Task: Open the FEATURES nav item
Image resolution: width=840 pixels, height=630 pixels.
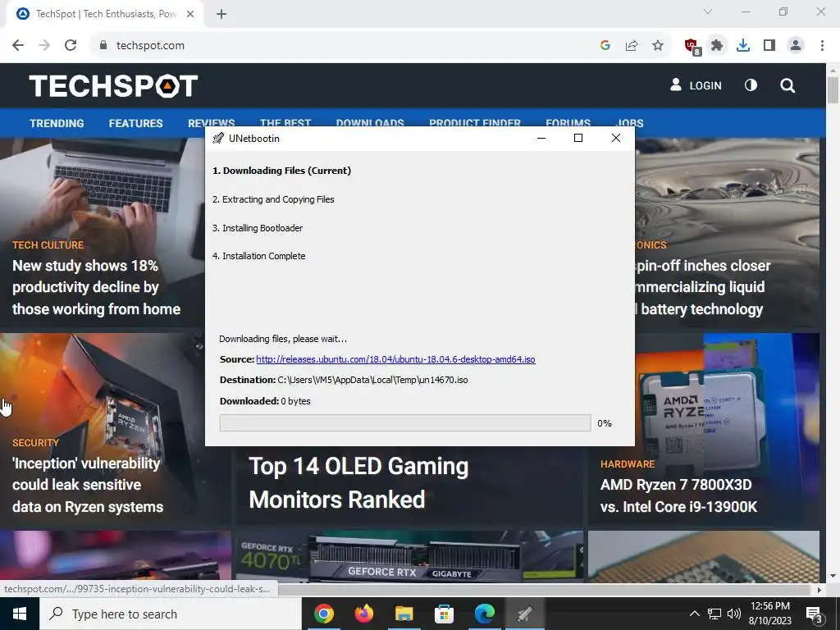Action: pos(135,123)
